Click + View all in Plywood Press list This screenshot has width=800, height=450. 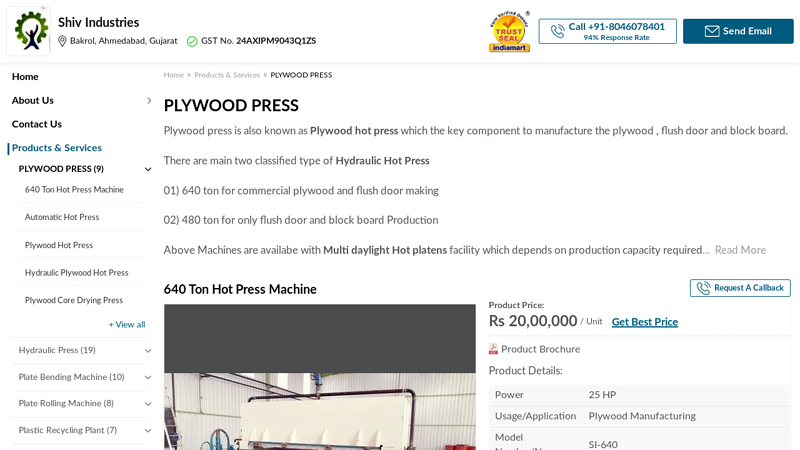127,324
